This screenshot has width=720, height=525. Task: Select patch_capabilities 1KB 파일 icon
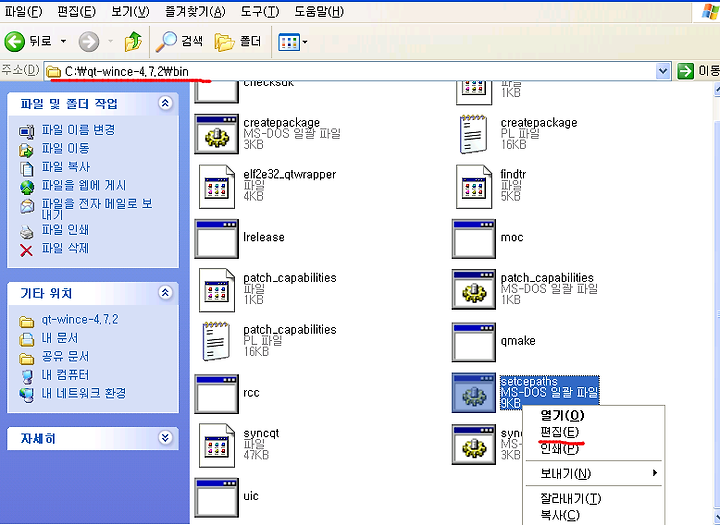point(216,290)
